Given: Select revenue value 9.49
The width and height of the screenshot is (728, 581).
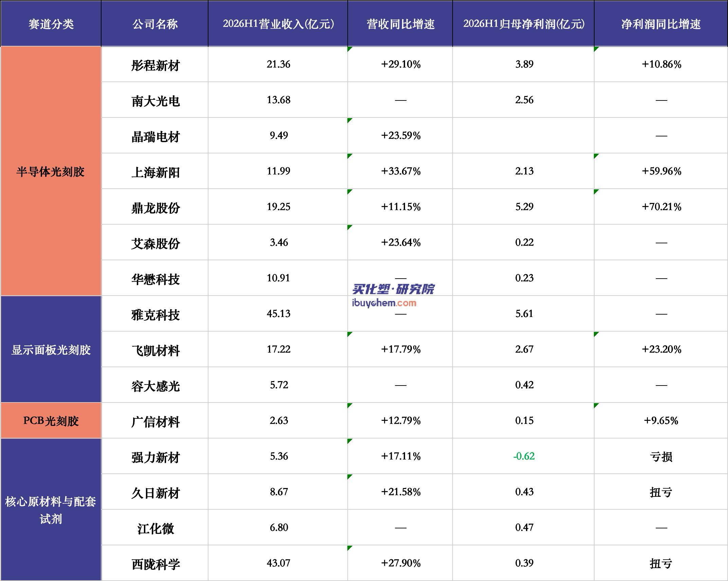Looking at the screenshot, I should pos(279,135).
